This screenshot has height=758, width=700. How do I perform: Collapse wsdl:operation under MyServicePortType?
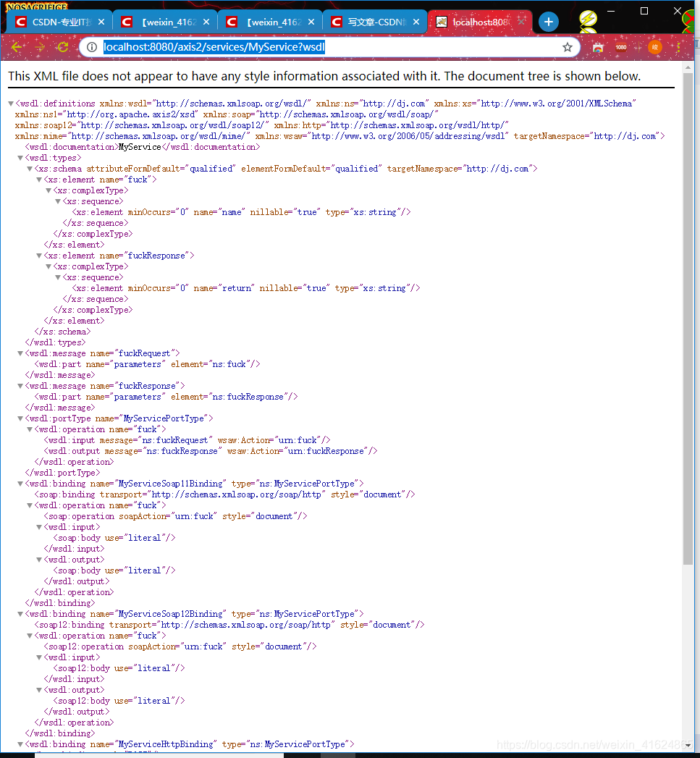[30, 429]
